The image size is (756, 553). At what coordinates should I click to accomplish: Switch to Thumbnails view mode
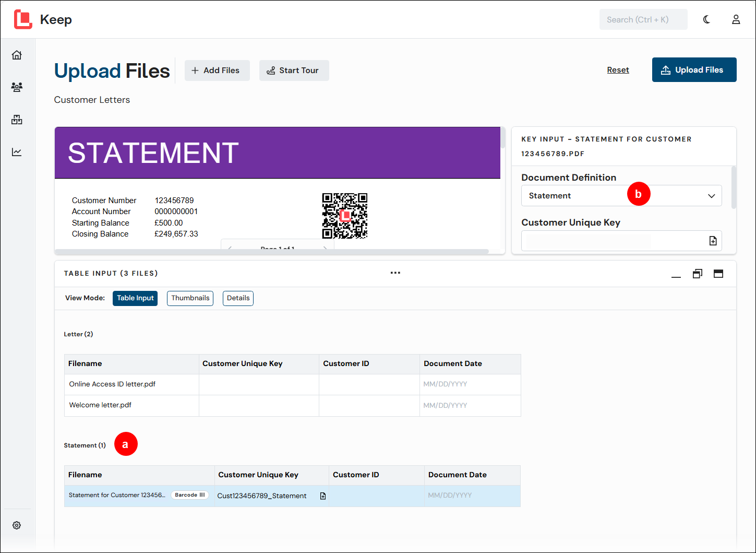[190, 298]
